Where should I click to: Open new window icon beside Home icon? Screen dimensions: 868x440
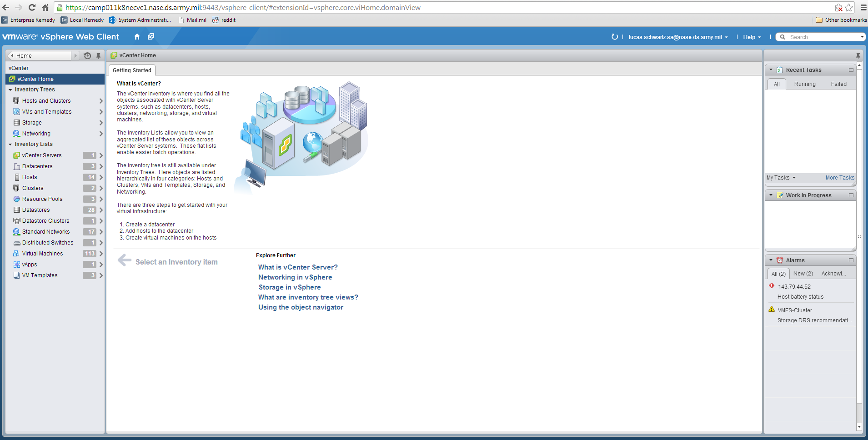151,36
